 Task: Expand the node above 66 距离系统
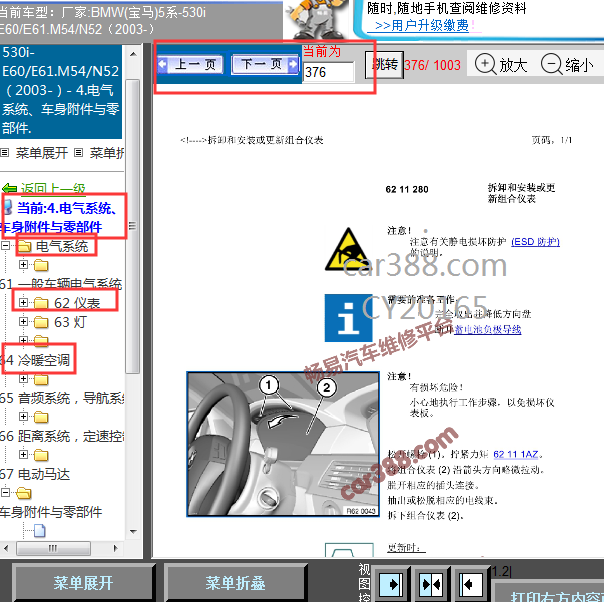[x=23, y=416]
